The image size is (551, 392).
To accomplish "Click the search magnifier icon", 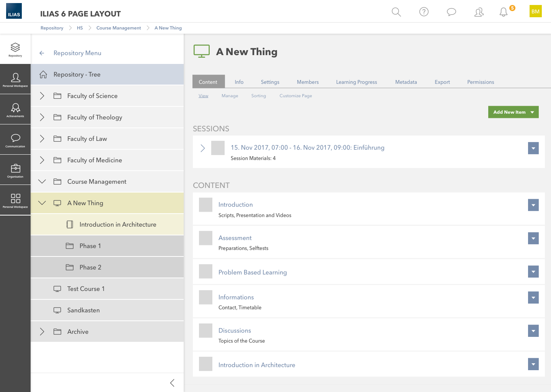I will click(x=396, y=12).
